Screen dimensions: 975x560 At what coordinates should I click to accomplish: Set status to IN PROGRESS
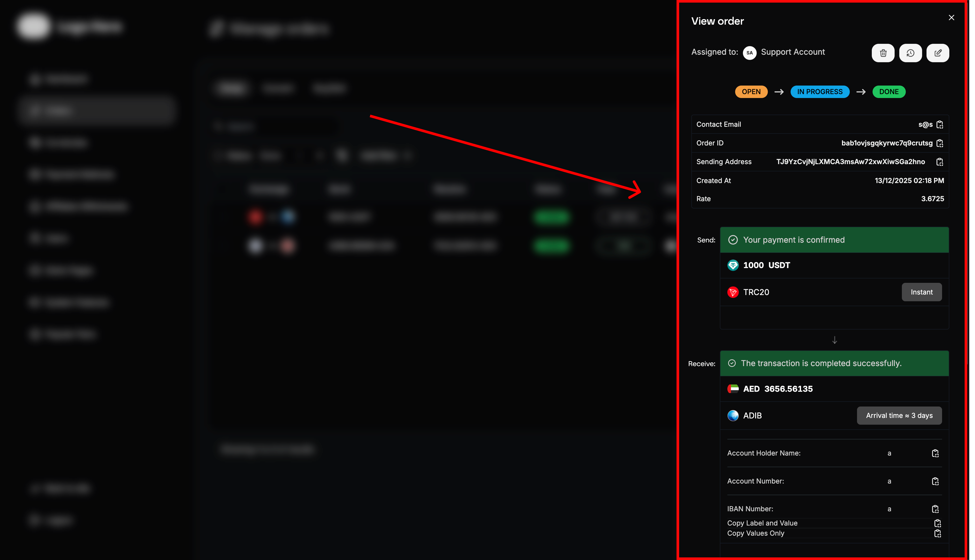(820, 92)
